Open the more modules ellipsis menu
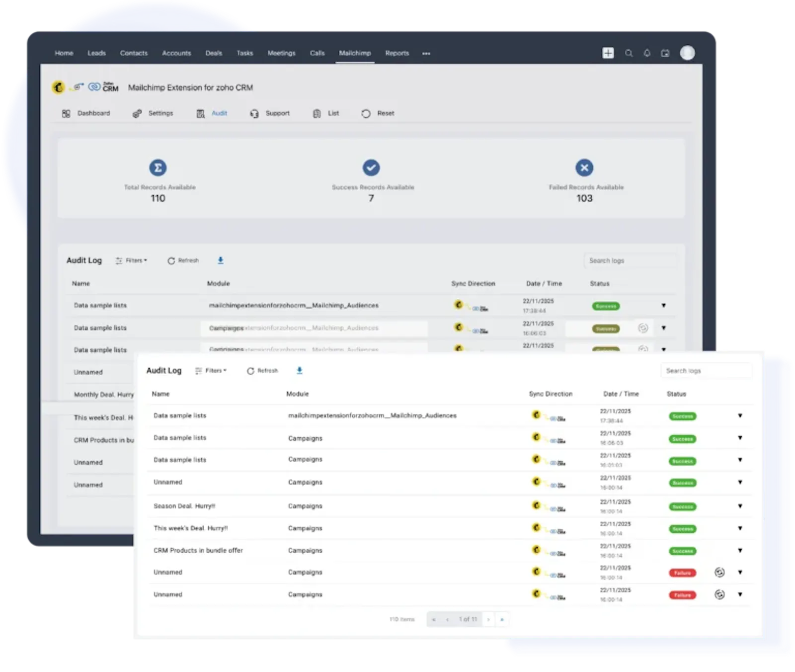The width and height of the screenshot is (795, 672). (426, 53)
